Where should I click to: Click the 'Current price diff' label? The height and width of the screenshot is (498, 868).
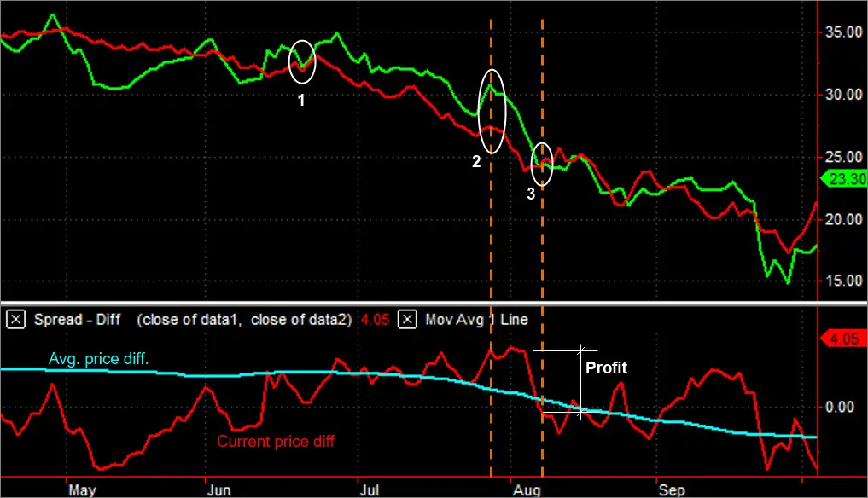coord(276,442)
